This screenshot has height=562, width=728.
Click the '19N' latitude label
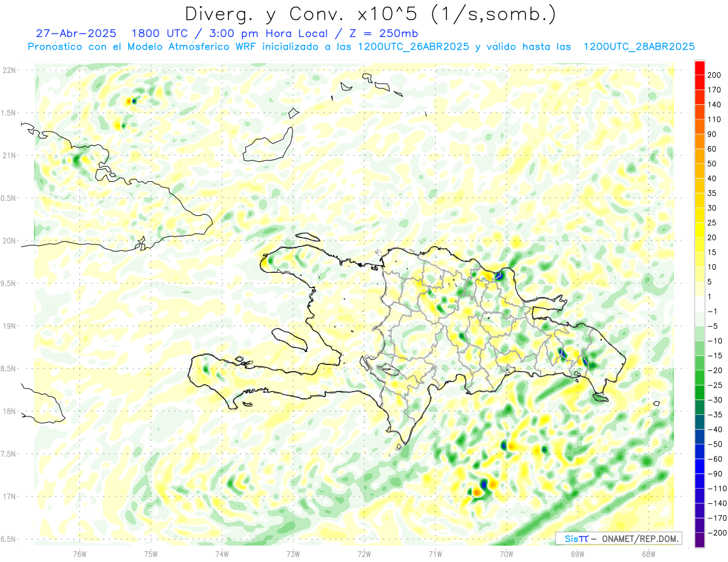[8, 326]
